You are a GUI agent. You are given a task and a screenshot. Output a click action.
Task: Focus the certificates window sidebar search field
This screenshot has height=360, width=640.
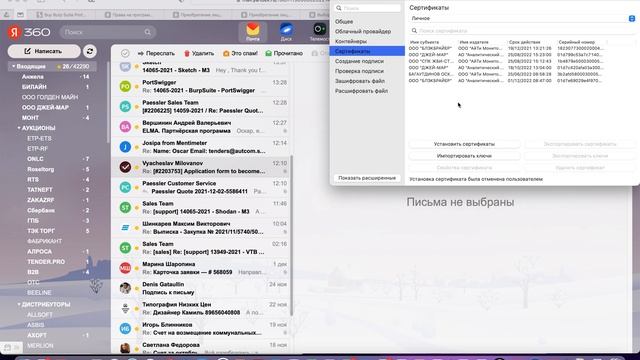367,8
